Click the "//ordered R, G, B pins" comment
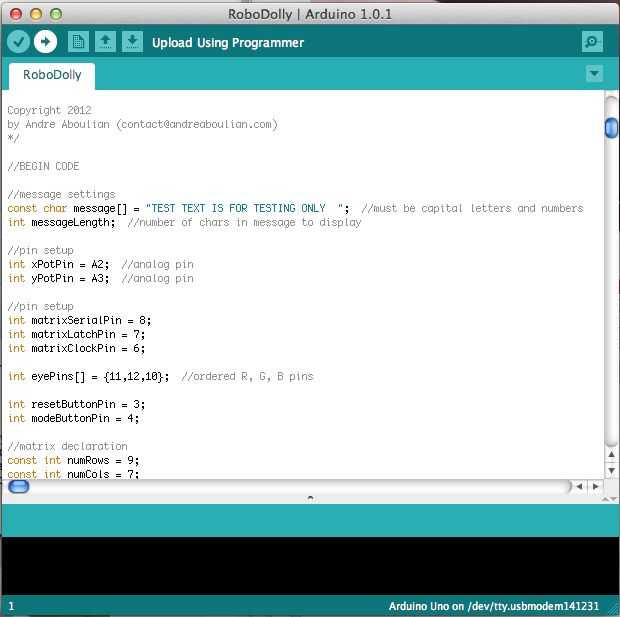The image size is (620, 617). 247,377
